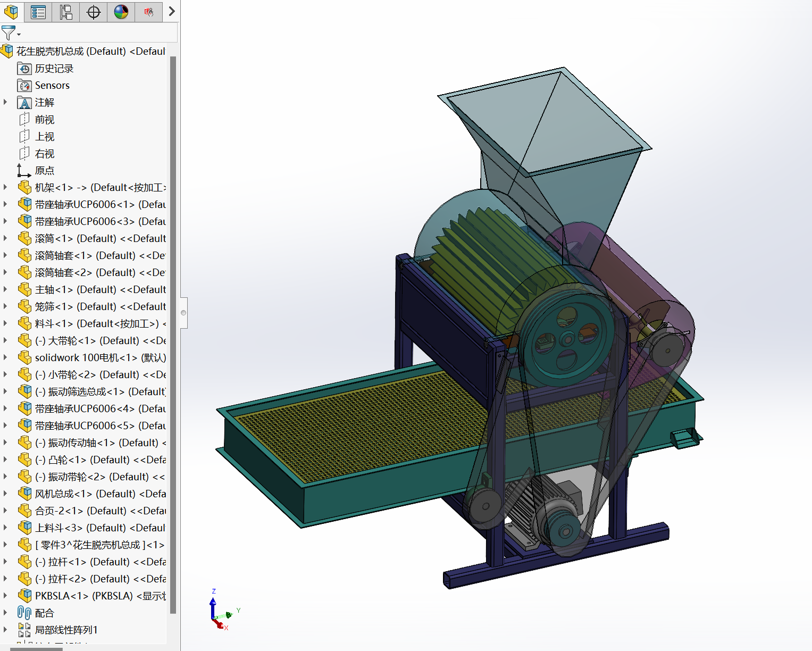
Task: Select the 历史记录 history item
Action: [x=54, y=69]
